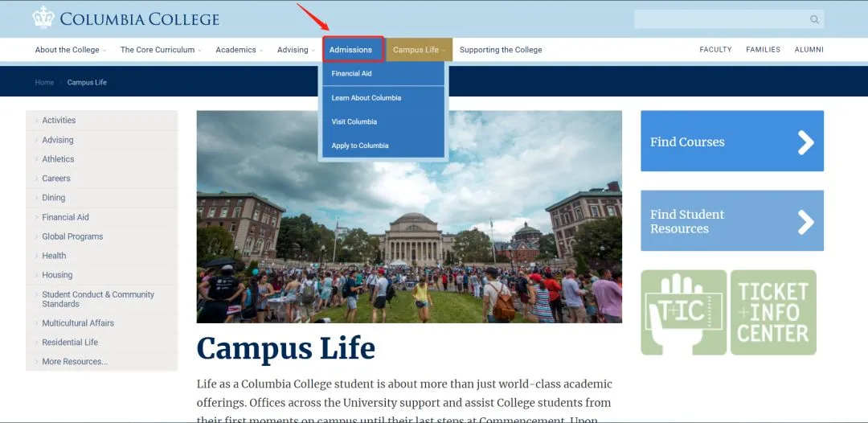Click the Find Student Resources arrow chevron
This screenshot has width=868, height=423.
tap(805, 222)
